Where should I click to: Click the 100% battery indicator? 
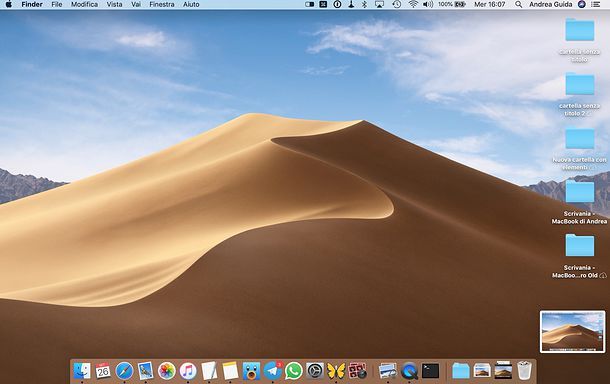point(452,4)
